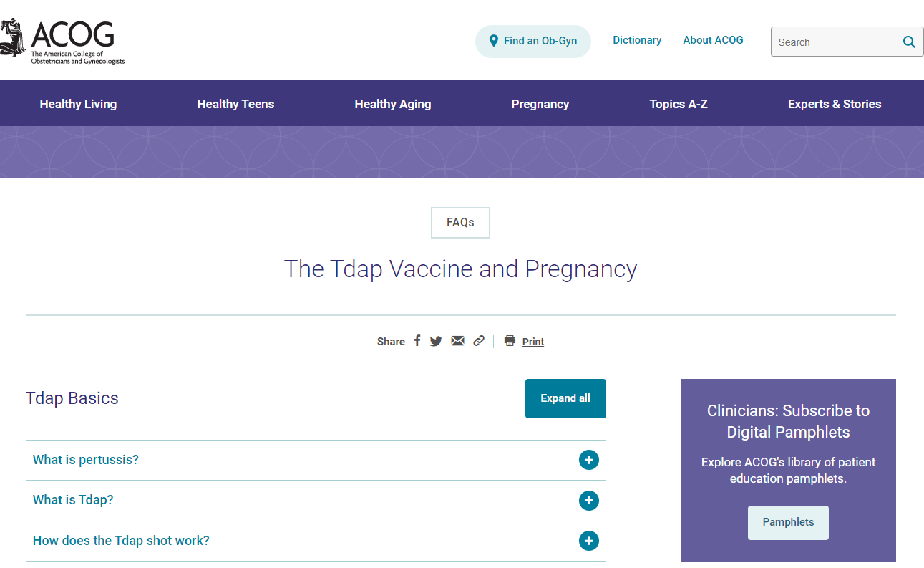This screenshot has width=924, height=568.
Task: Click the Pamphlets button
Action: (x=788, y=522)
